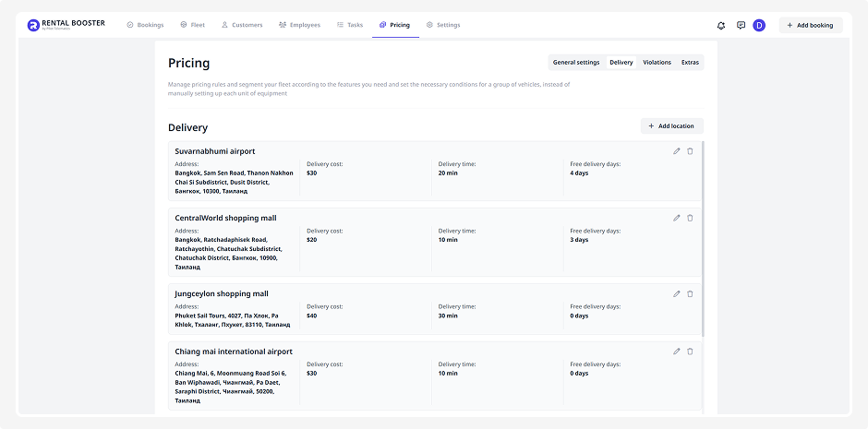Delete the Jungceylon shopping mall location
The image size is (868, 429).
tap(690, 293)
